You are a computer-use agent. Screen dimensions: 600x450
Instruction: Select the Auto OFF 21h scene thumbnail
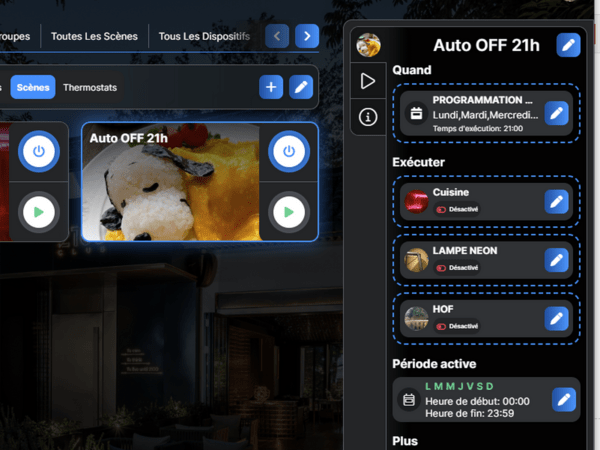coord(170,190)
